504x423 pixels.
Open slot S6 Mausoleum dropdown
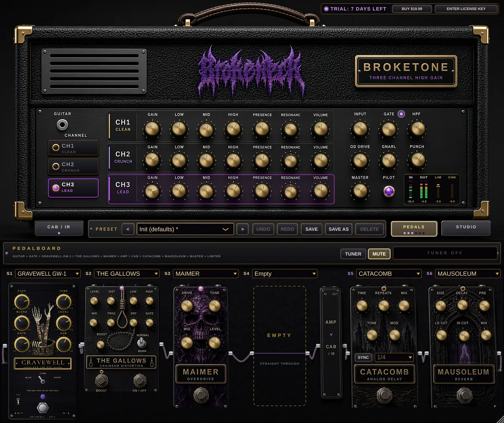[x=467, y=274]
